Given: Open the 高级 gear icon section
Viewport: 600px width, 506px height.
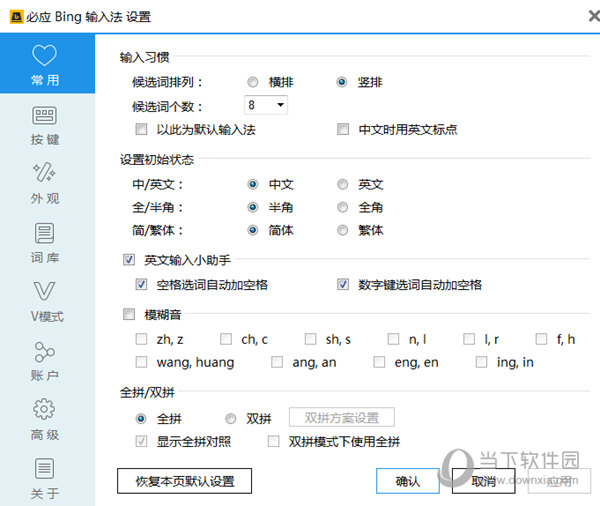Looking at the screenshot, I should [45, 419].
